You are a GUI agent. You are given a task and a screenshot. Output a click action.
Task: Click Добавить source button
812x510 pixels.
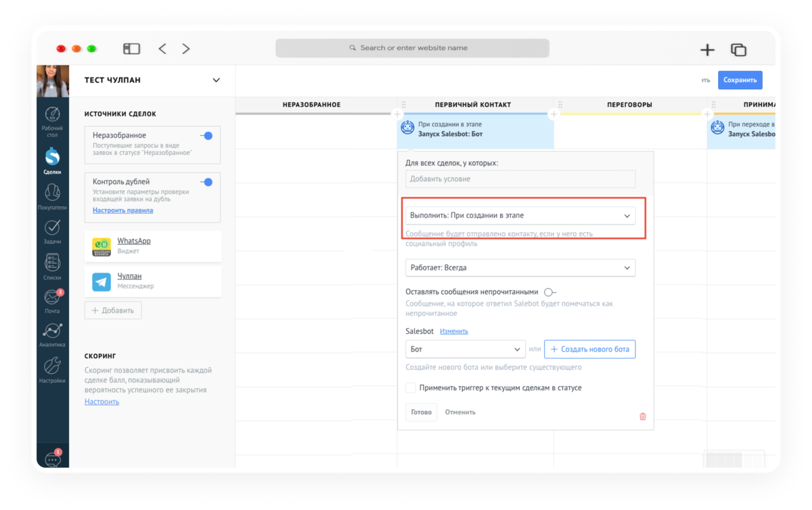pos(113,310)
